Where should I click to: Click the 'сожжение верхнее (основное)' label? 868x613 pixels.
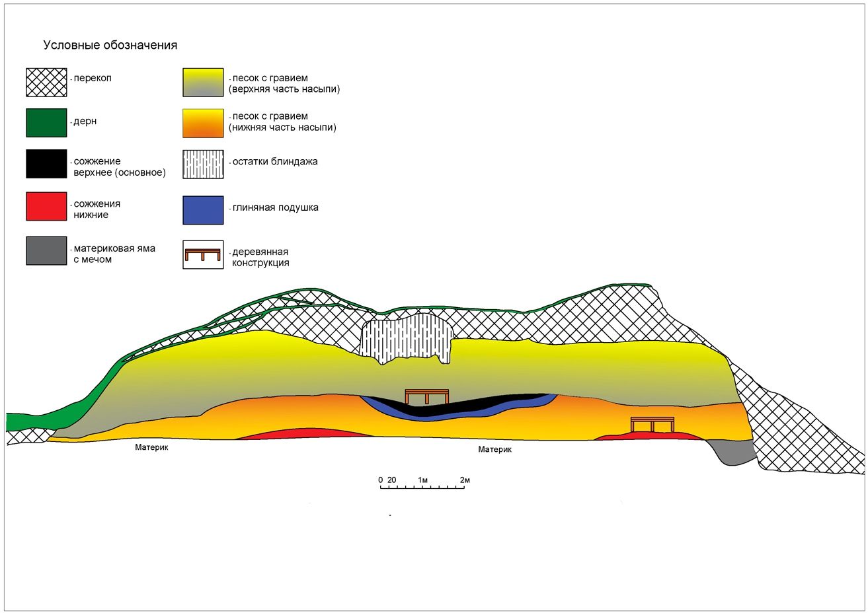point(120,167)
